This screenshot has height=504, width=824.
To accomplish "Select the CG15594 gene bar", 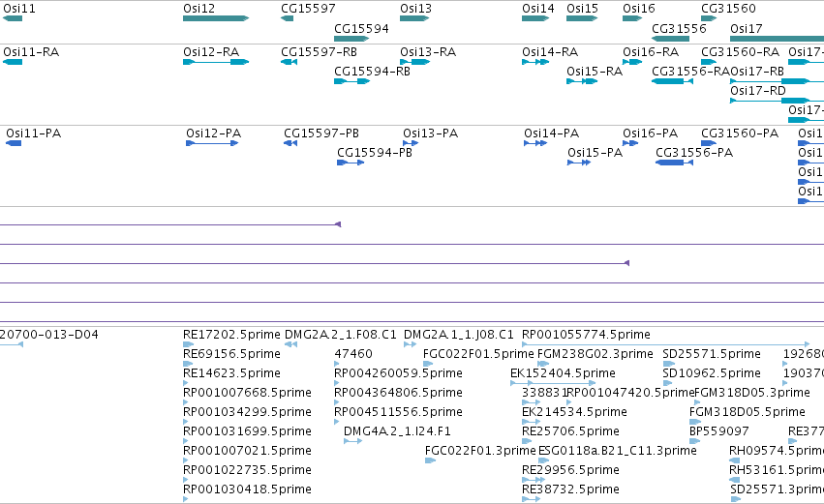I will (351, 39).
